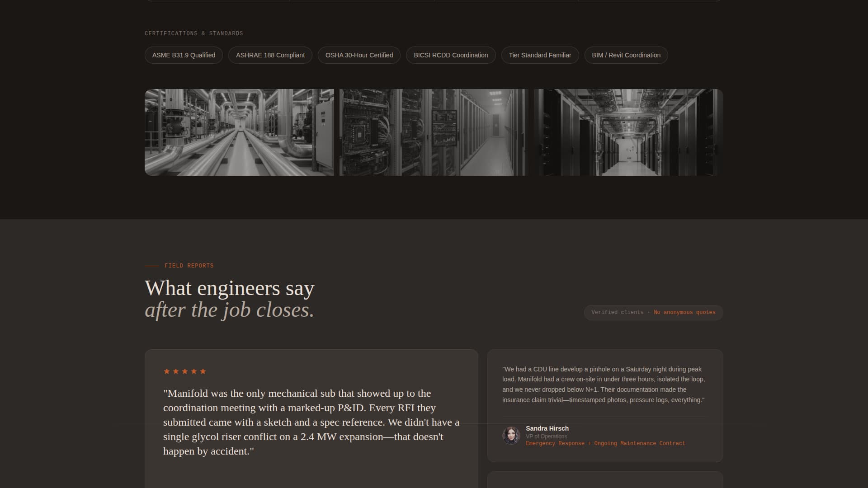The width and height of the screenshot is (868, 488).
Task: Click the BICSI RCDD Coordination badge
Action: pyautogui.click(x=451, y=55)
